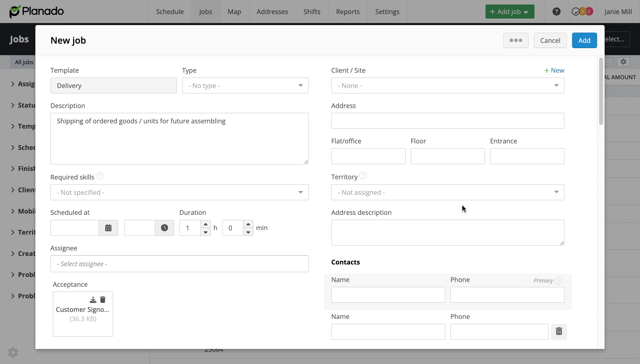
Task: Open the notifications counter icon
Action: pos(582,12)
